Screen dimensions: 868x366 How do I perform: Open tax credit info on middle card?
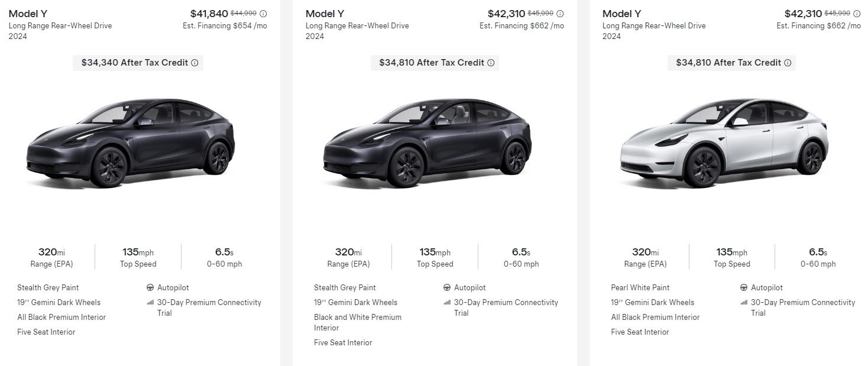coord(491,63)
